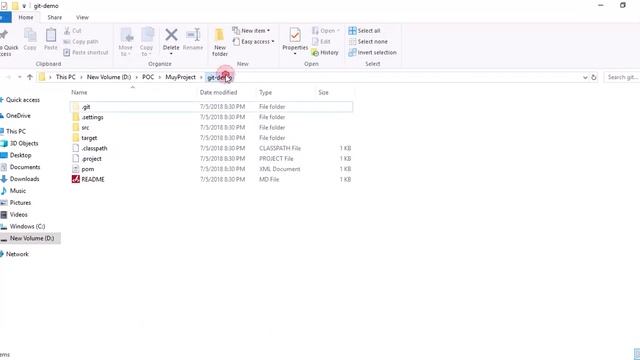This screenshot has width=640, height=360.
Task: Open the Easy access dropdown
Action: (x=253, y=42)
